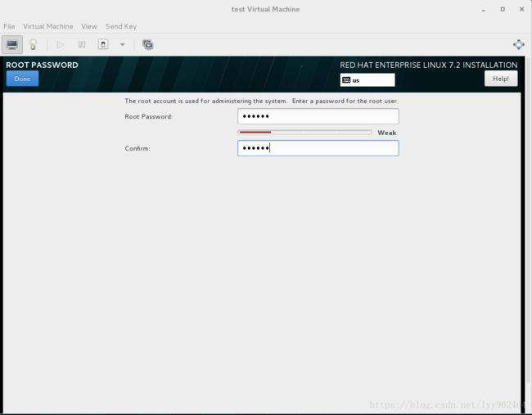532x415 pixels.
Task: Show virtual hardware details lightbulb
Action: point(33,44)
